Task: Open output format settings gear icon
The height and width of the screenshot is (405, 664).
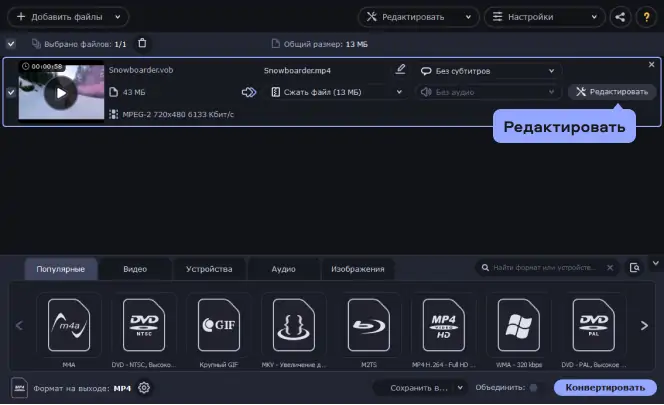Action: 144,388
